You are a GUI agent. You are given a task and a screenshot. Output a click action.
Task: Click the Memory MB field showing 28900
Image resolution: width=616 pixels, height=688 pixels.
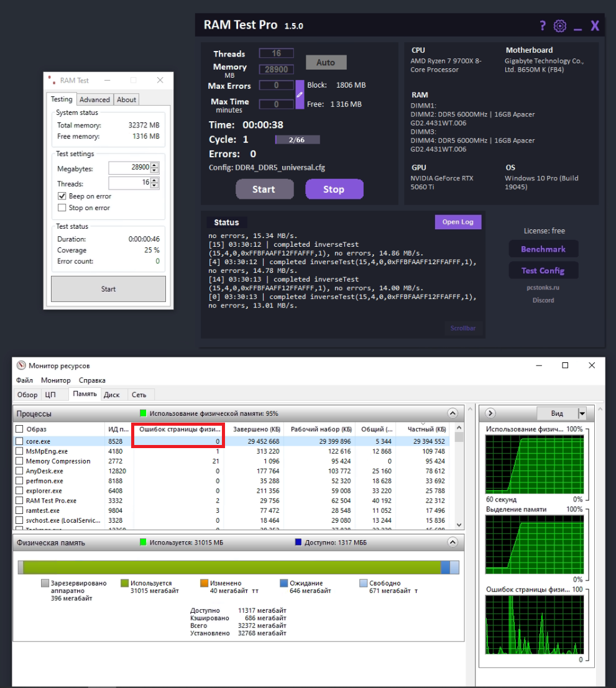(x=276, y=70)
